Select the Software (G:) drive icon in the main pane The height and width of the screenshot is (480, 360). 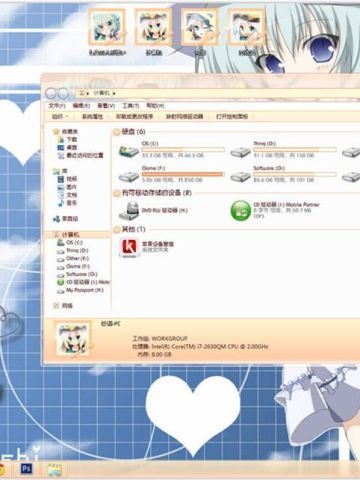(240, 176)
